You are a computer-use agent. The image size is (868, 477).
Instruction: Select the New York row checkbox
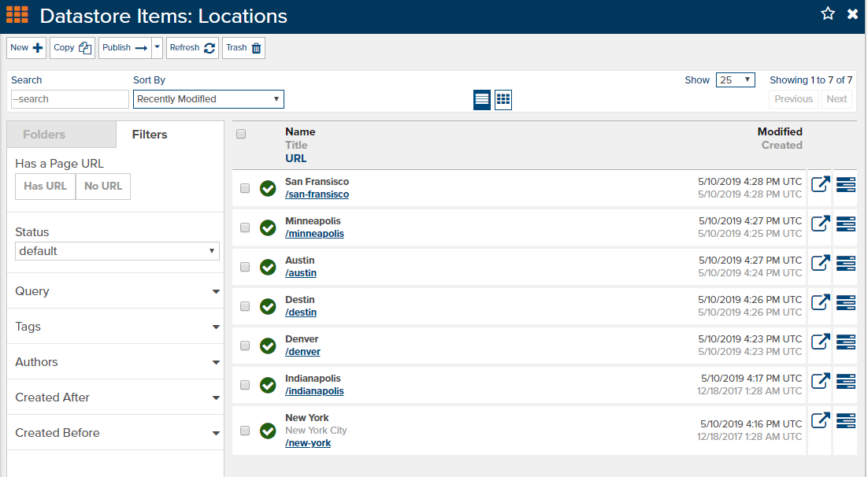[245, 431]
